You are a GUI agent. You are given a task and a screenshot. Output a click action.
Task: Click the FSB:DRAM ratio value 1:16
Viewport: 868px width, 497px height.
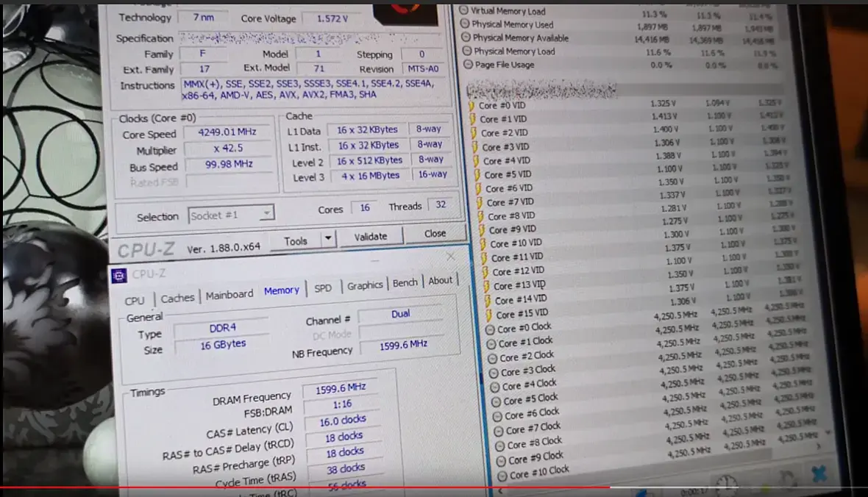coord(342,404)
